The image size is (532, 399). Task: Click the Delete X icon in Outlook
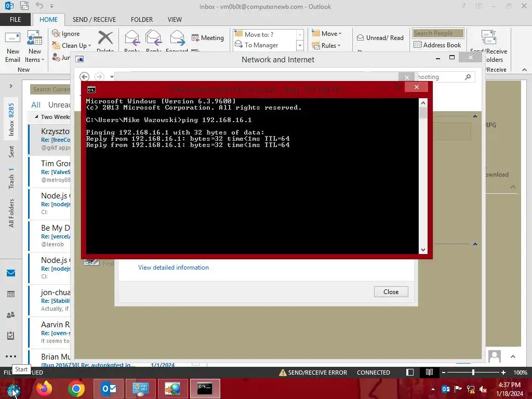[x=105, y=37]
